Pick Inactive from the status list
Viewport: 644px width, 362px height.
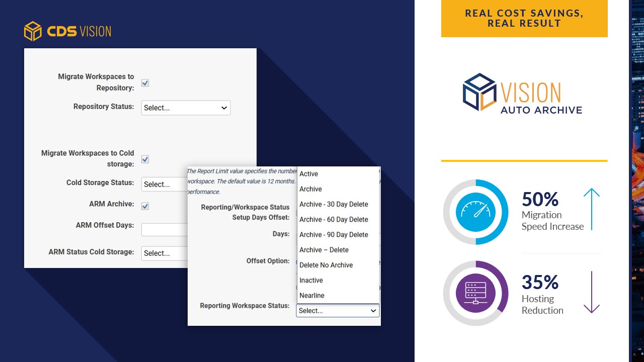(338, 280)
